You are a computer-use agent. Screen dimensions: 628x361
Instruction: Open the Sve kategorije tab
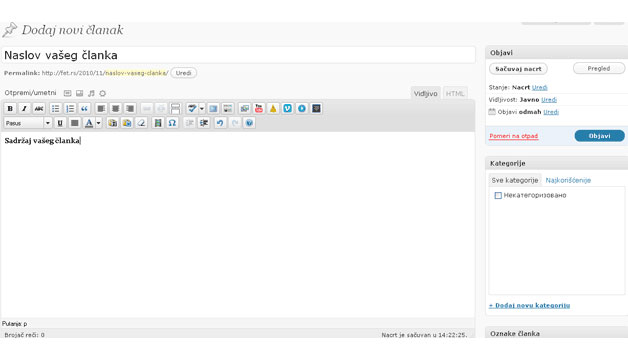pyautogui.click(x=515, y=180)
